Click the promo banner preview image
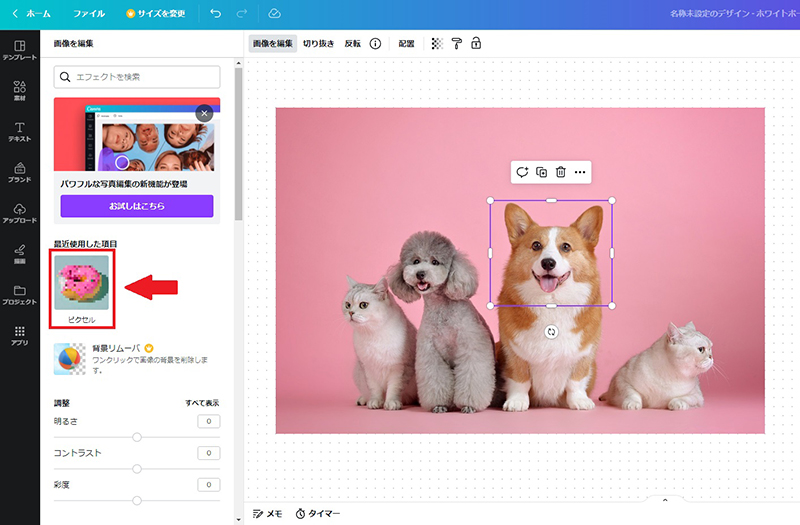Viewport: 800px width, 525px height. pyautogui.click(x=137, y=134)
